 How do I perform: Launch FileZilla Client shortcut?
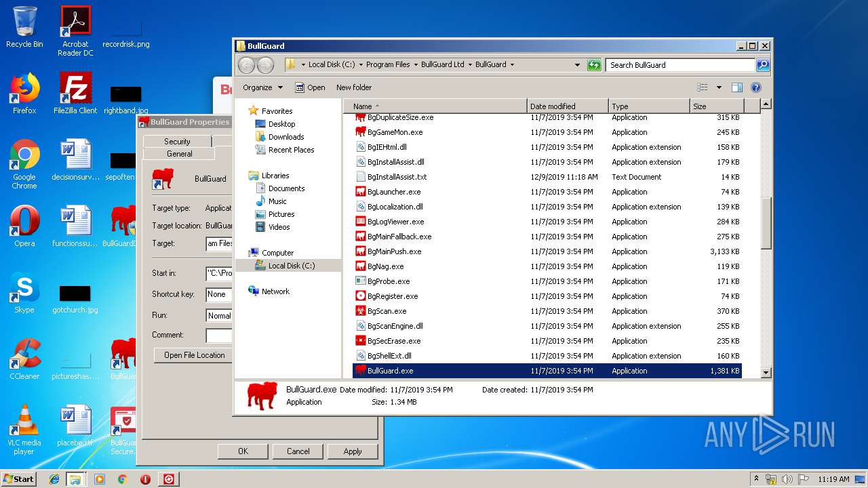coord(75,94)
